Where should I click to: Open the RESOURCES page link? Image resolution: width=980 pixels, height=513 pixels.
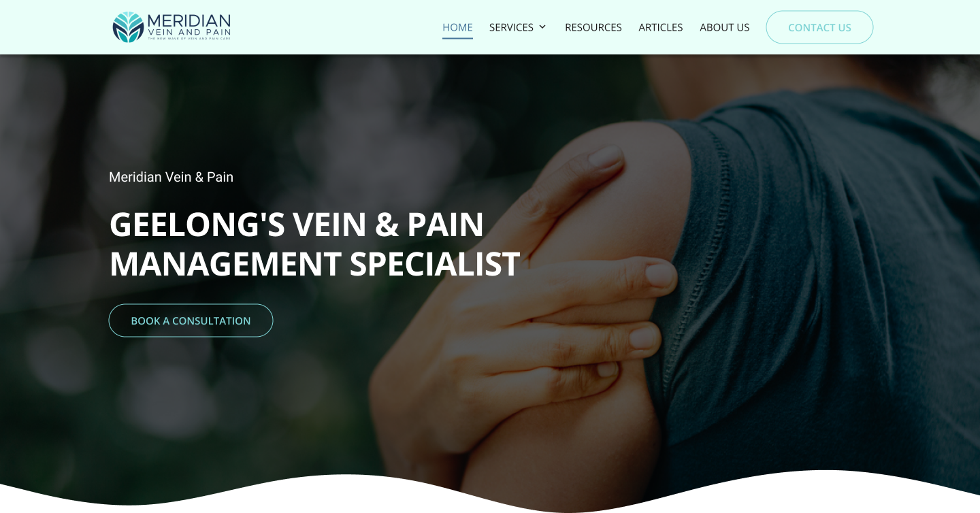(593, 27)
